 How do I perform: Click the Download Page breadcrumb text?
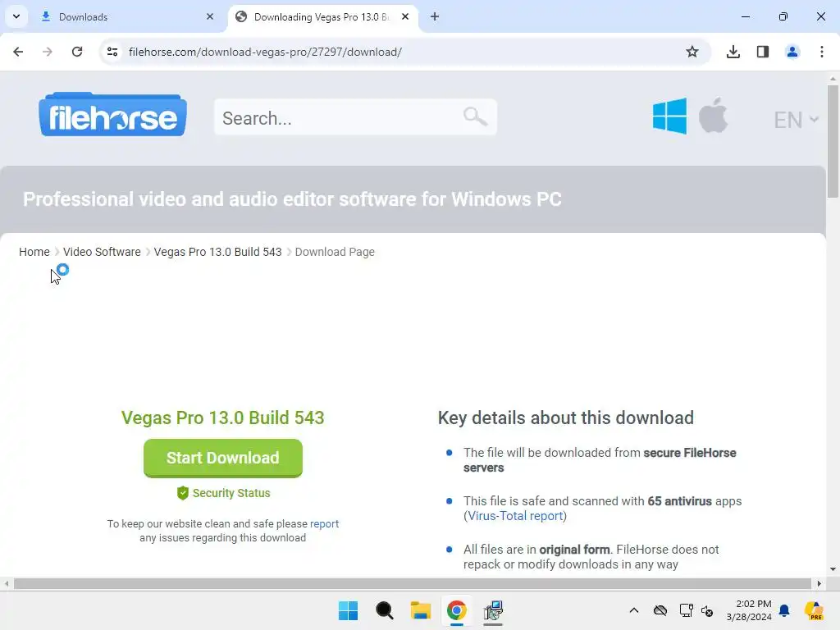click(335, 252)
